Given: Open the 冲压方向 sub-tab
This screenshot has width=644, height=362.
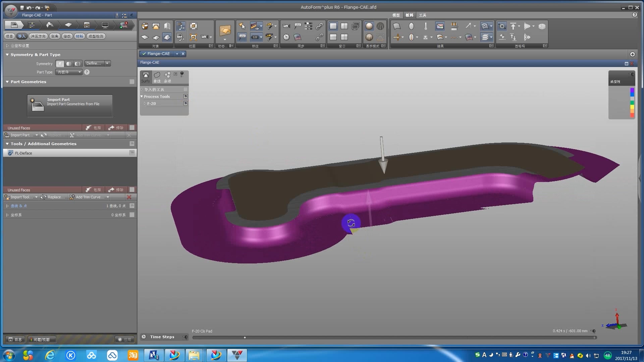Looking at the screenshot, I should (38, 36).
